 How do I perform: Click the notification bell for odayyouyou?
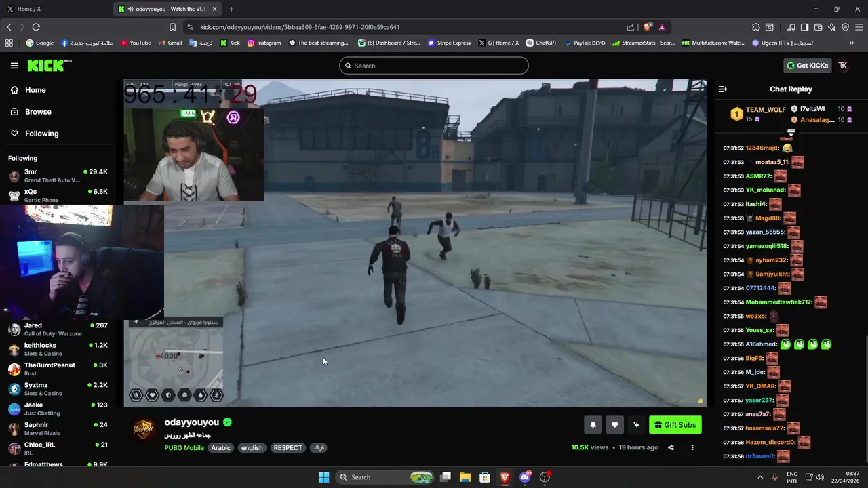(593, 425)
